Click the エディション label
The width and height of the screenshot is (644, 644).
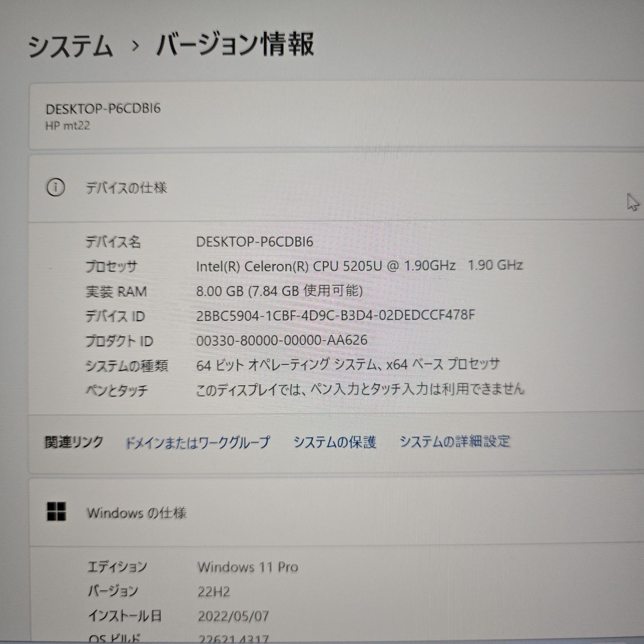pos(118,567)
